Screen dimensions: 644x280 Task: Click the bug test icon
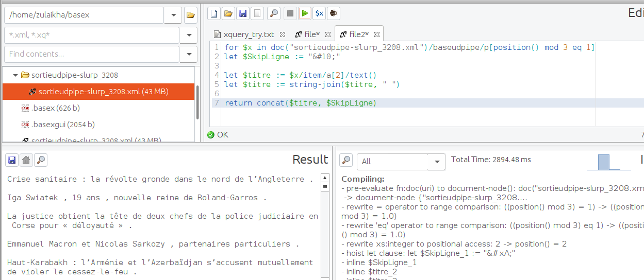pyautogui.click(x=334, y=13)
